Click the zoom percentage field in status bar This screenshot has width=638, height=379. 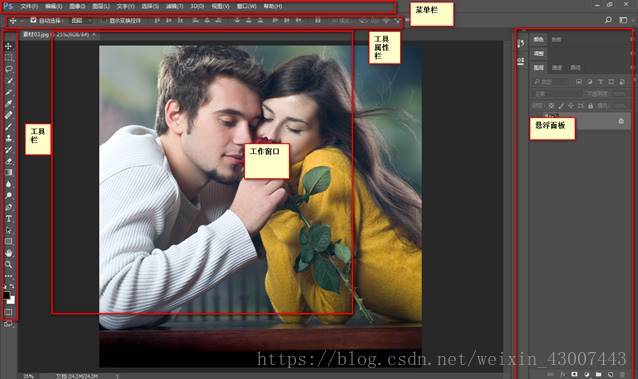click(x=28, y=376)
